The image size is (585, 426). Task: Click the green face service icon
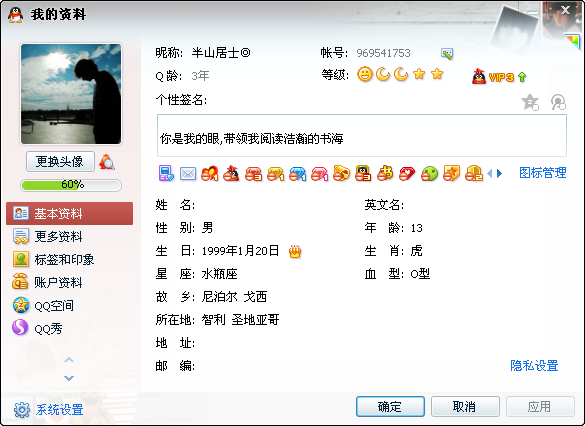click(x=429, y=174)
